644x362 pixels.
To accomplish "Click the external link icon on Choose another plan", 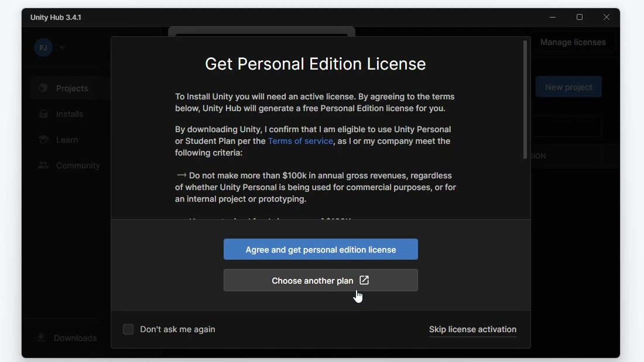I will (364, 280).
